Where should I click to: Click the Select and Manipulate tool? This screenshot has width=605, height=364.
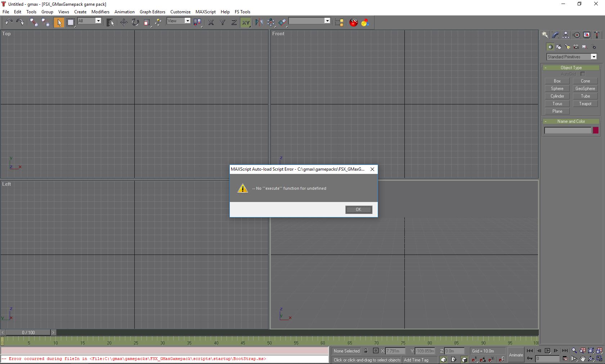158,23
